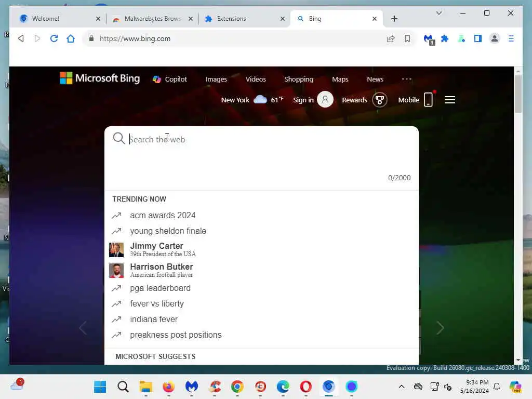The image size is (532, 399).
Task: Click the Microsoft Bing logo
Action: [100, 78]
